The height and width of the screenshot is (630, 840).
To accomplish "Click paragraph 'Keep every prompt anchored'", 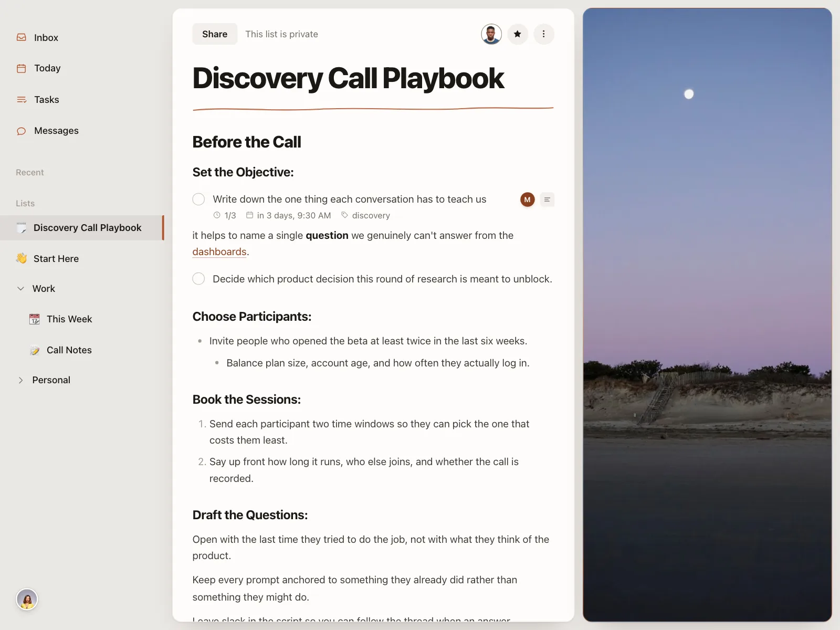I will (x=355, y=589).
